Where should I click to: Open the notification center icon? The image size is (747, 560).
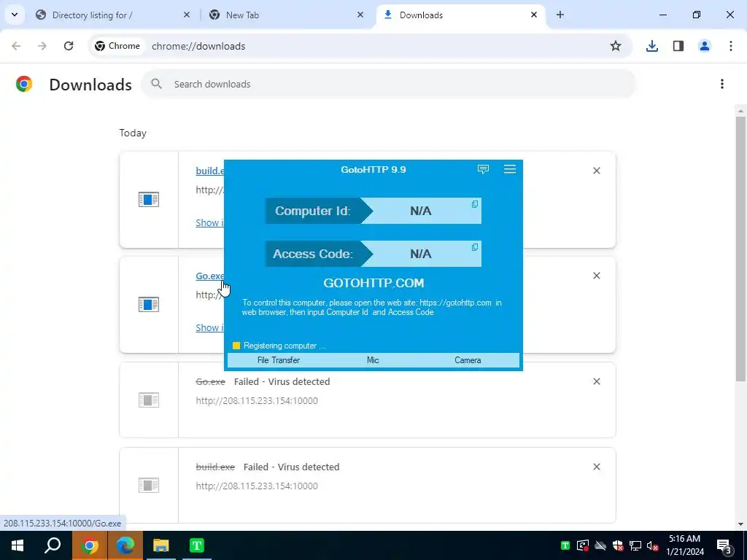724,545
